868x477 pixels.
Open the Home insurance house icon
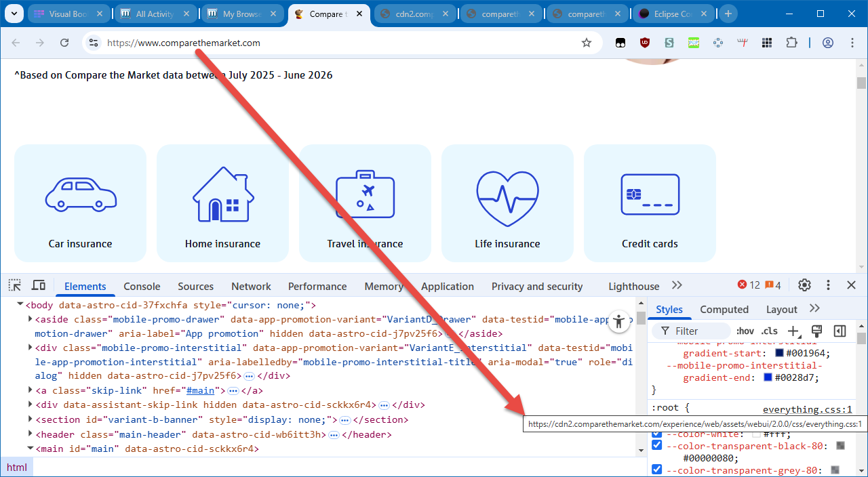(x=223, y=194)
